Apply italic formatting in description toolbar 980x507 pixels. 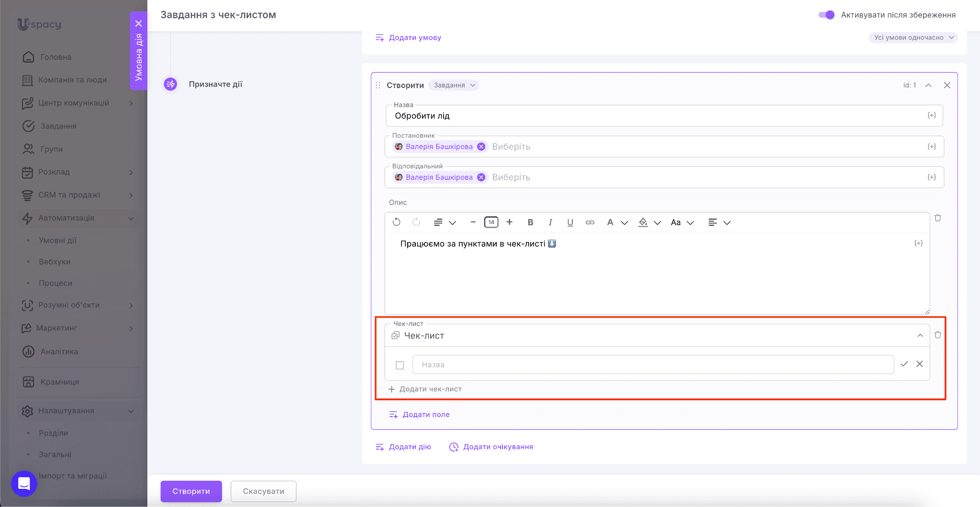550,222
